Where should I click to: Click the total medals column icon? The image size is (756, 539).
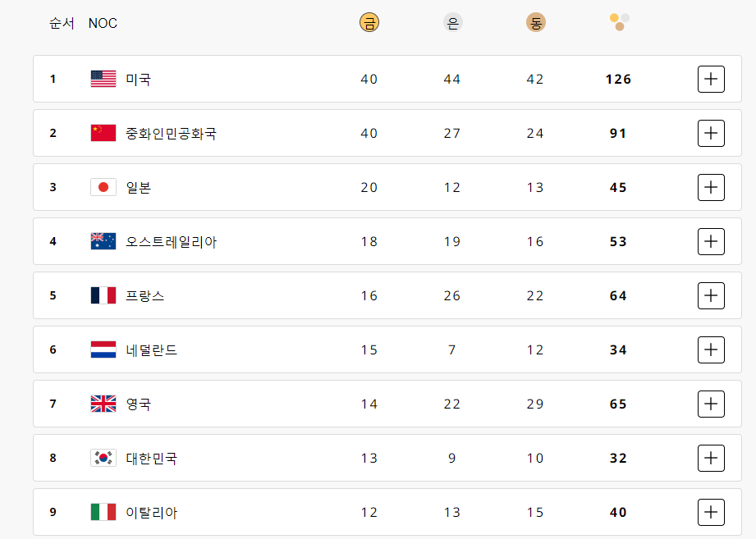(x=617, y=22)
